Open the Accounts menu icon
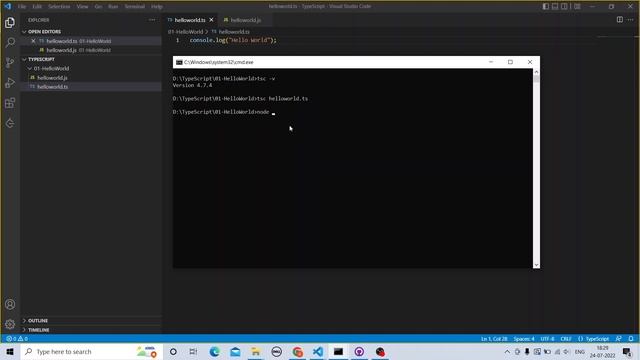Viewport: 640px width, 360px height. 10,304
